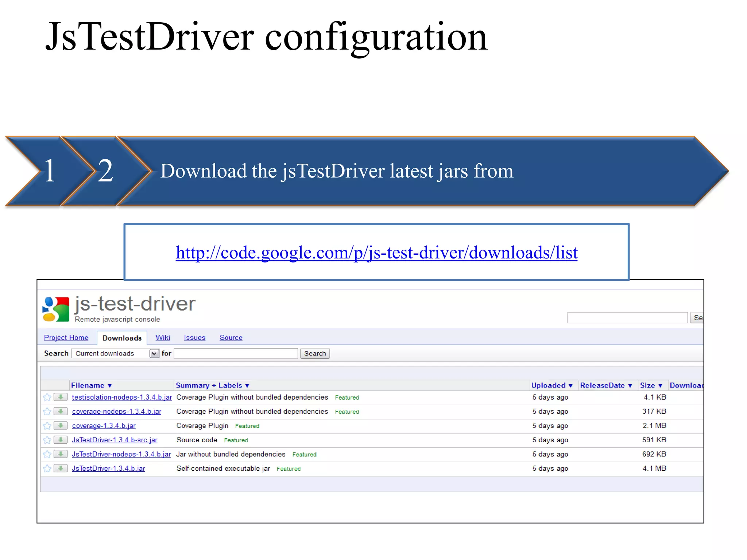Click download arrow icon for testisolation-nodeps-1.3.4.b.jar
This screenshot has height=560, width=747.
pos(61,397)
